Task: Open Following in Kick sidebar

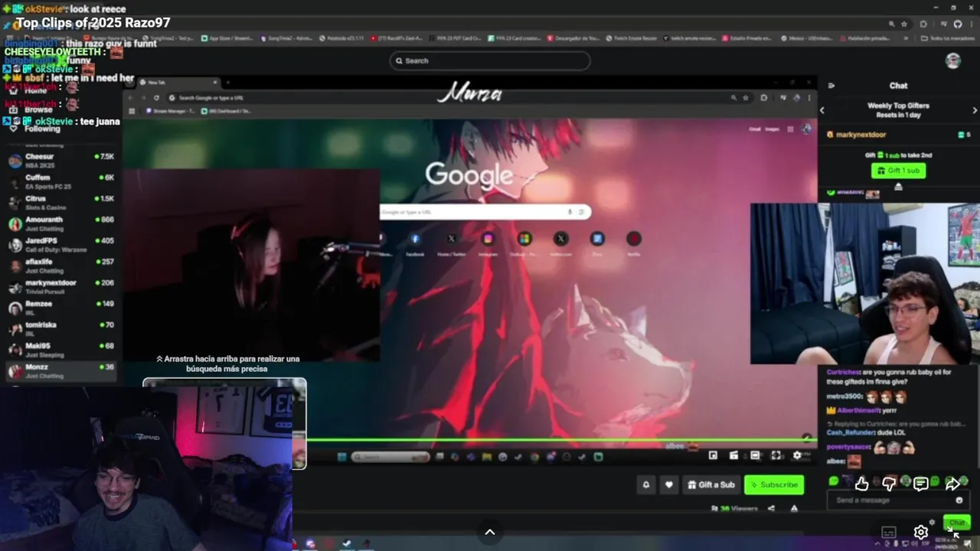Action: 42,129
